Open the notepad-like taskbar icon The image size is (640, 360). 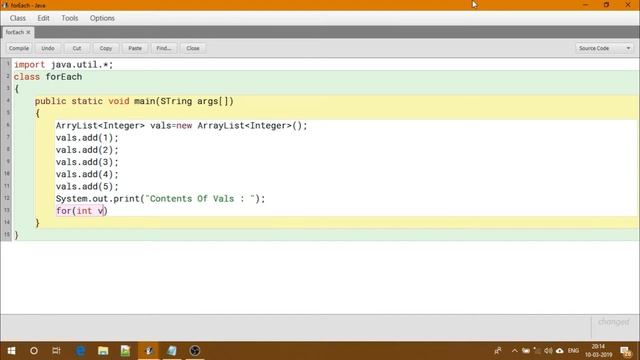[172, 351]
